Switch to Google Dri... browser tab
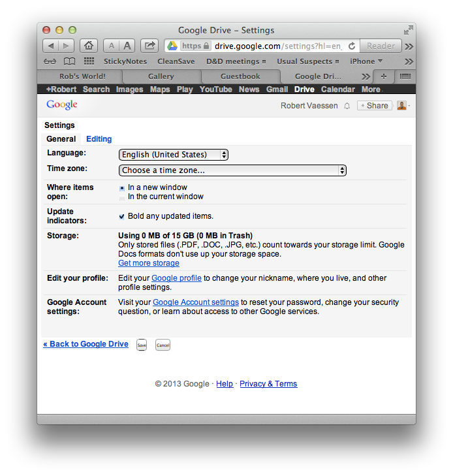Screen dimensions: 453x476 [318, 76]
